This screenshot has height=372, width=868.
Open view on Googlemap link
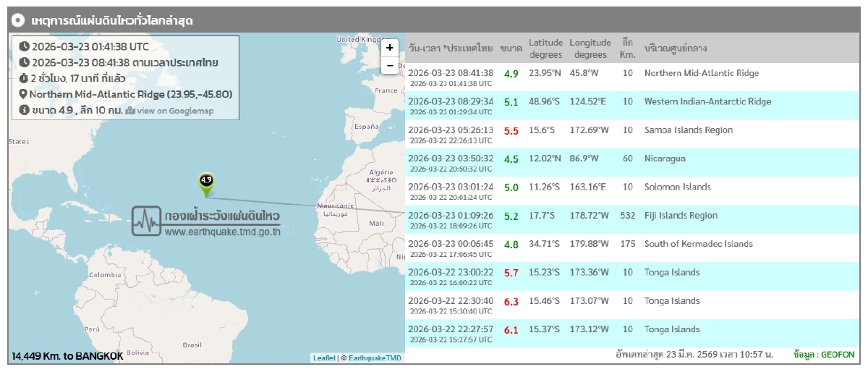[175, 111]
